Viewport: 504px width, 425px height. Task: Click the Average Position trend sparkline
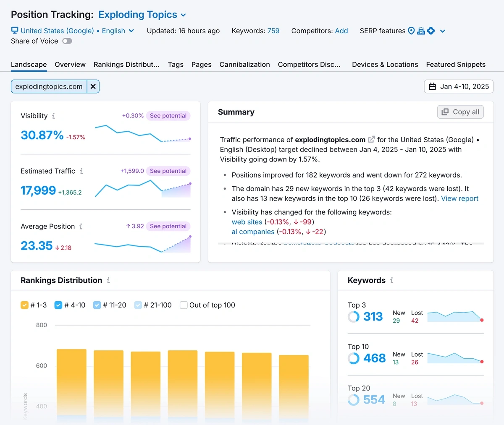[143, 244]
